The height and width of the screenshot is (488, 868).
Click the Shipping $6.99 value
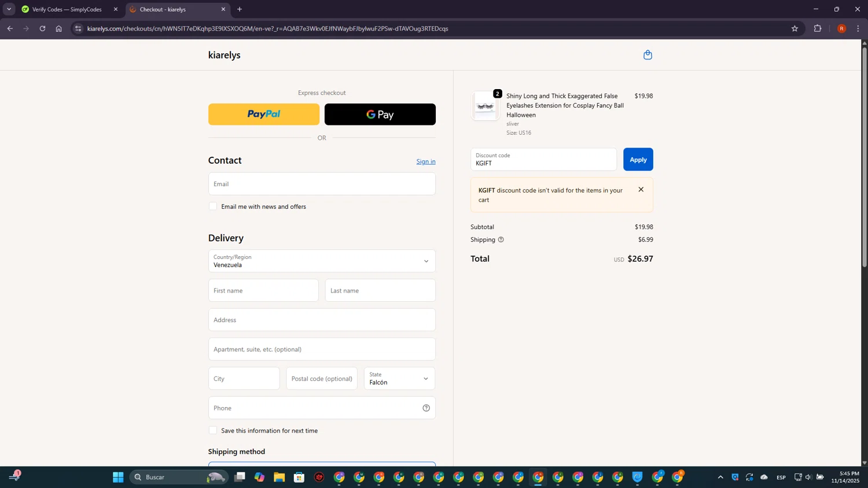645,239
